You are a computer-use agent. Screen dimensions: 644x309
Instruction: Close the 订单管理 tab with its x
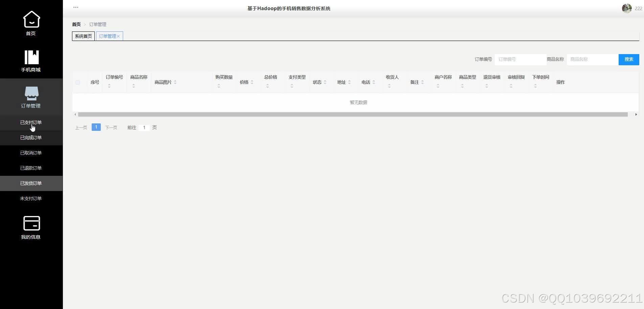pyautogui.click(x=118, y=37)
